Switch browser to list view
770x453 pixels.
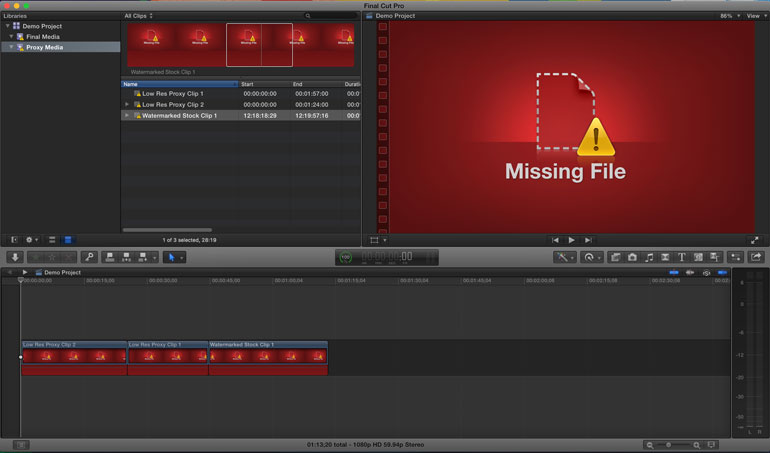coord(68,240)
